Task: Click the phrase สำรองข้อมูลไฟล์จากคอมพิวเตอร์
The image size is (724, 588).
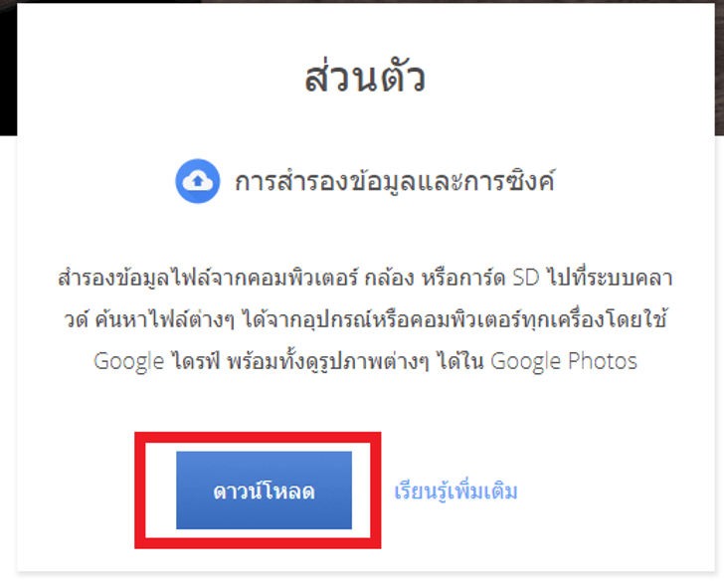Action: [208, 278]
